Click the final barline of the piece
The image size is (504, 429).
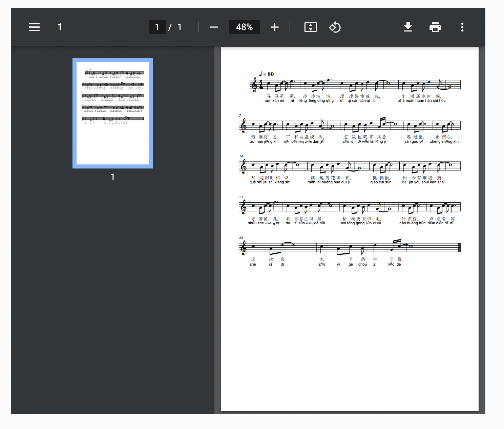coord(460,247)
